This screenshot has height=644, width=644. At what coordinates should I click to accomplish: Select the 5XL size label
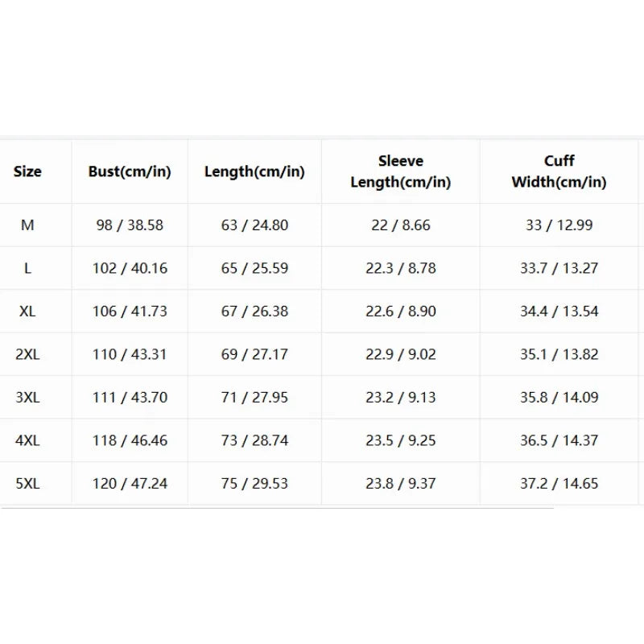pyautogui.click(x=27, y=484)
